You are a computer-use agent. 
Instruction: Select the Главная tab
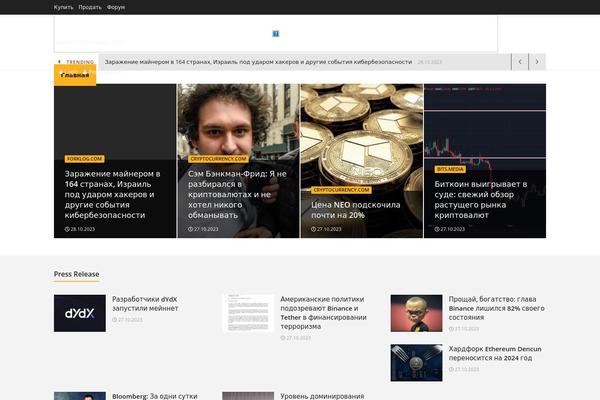pyautogui.click(x=75, y=75)
